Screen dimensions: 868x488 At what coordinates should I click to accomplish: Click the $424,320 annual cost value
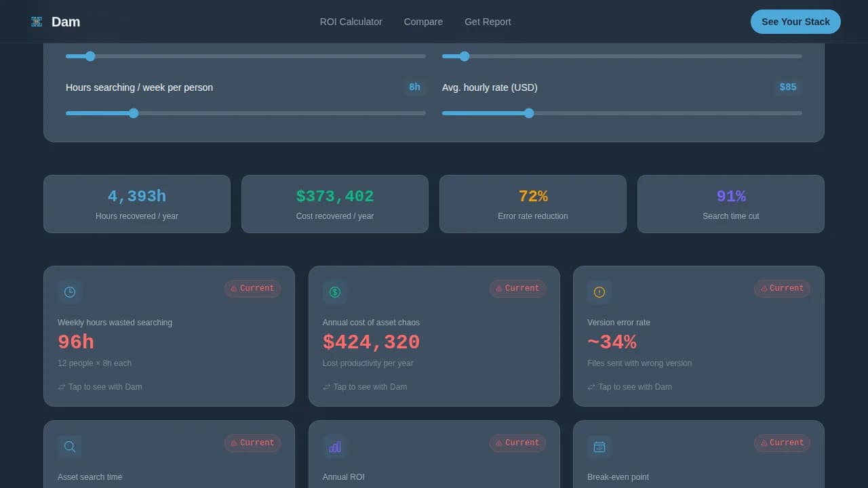click(372, 342)
